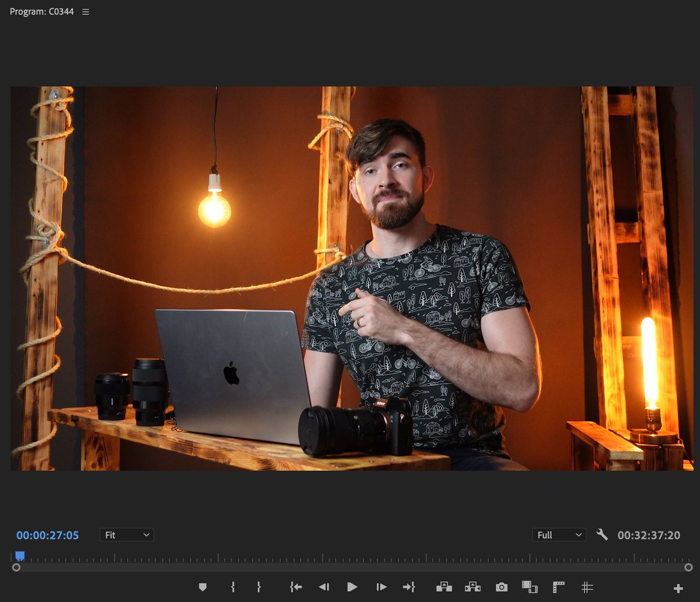The height and width of the screenshot is (602, 700).
Task: Toggle safe margins grid icon
Action: [587, 587]
